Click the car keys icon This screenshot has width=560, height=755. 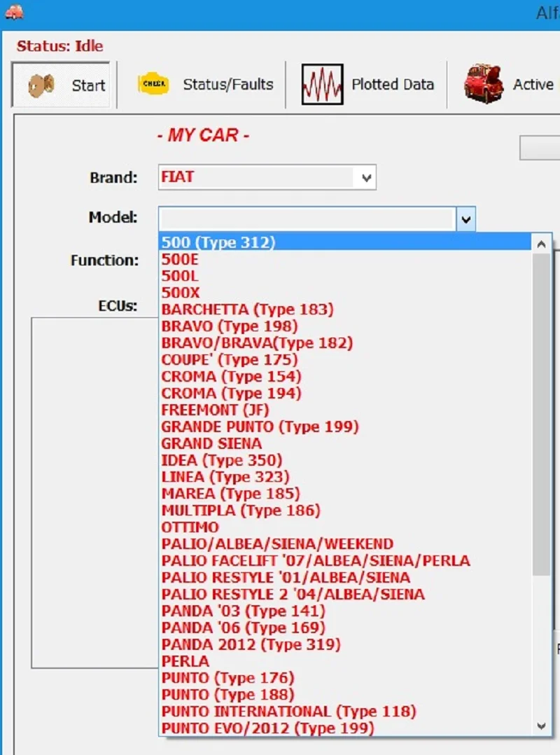click(x=41, y=85)
